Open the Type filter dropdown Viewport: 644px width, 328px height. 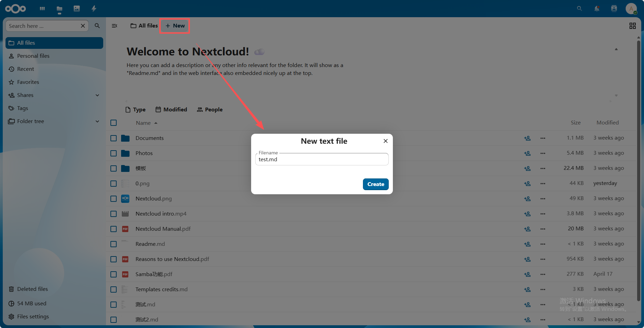coord(136,110)
